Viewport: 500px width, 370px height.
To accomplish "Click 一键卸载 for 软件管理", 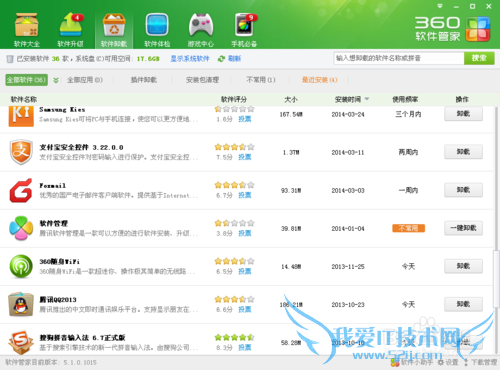I will coord(463,228).
